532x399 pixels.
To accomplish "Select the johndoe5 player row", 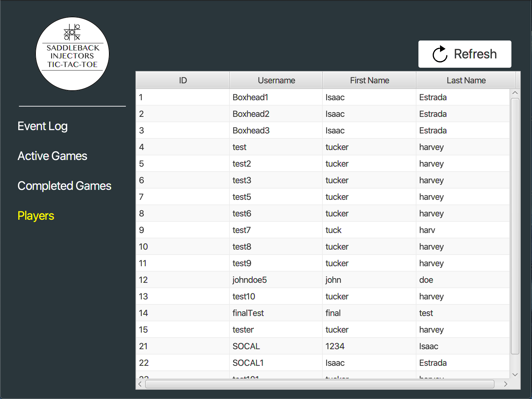I will pyautogui.click(x=299, y=279).
